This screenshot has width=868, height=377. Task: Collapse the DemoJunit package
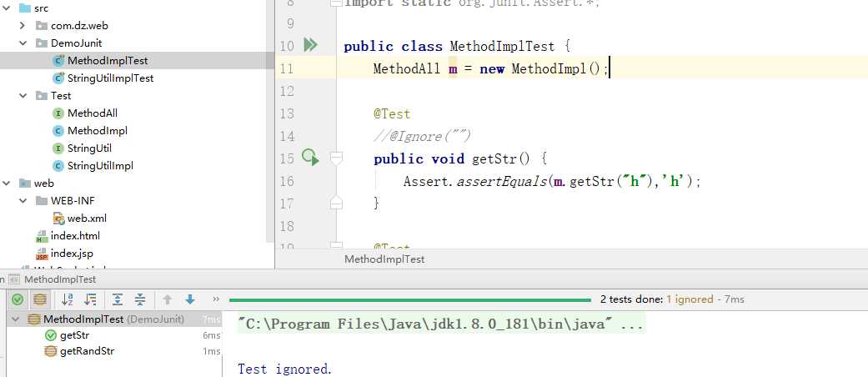23,43
